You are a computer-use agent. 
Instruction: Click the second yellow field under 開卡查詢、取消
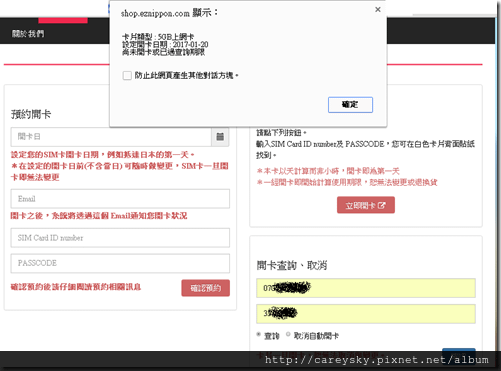pyautogui.click(x=366, y=314)
